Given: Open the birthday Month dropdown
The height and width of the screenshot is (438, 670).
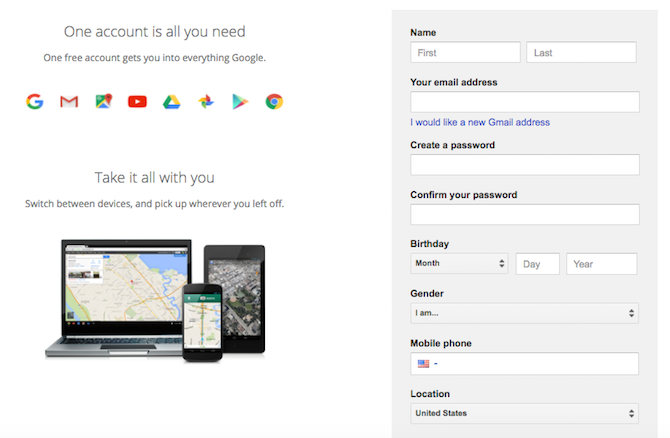Looking at the screenshot, I should click(459, 264).
